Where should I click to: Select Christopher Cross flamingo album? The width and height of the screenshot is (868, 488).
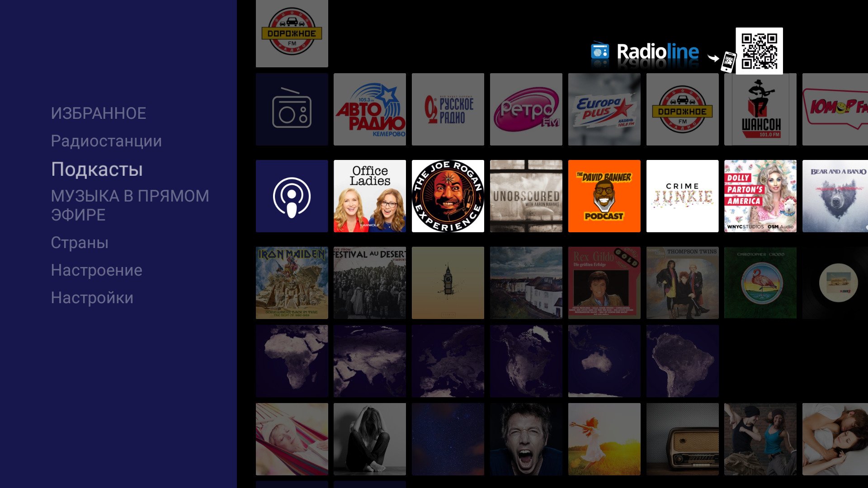760,283
